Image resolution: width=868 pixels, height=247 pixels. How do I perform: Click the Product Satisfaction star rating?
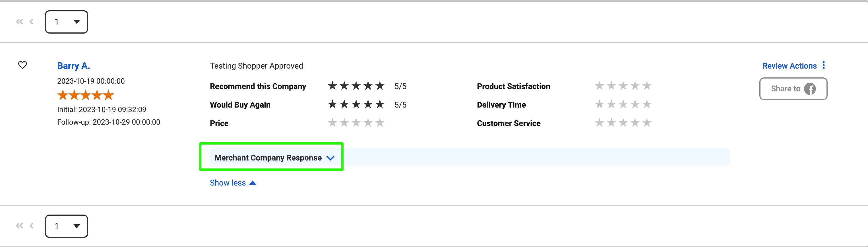pyautogui.click(x=623, y=86)
